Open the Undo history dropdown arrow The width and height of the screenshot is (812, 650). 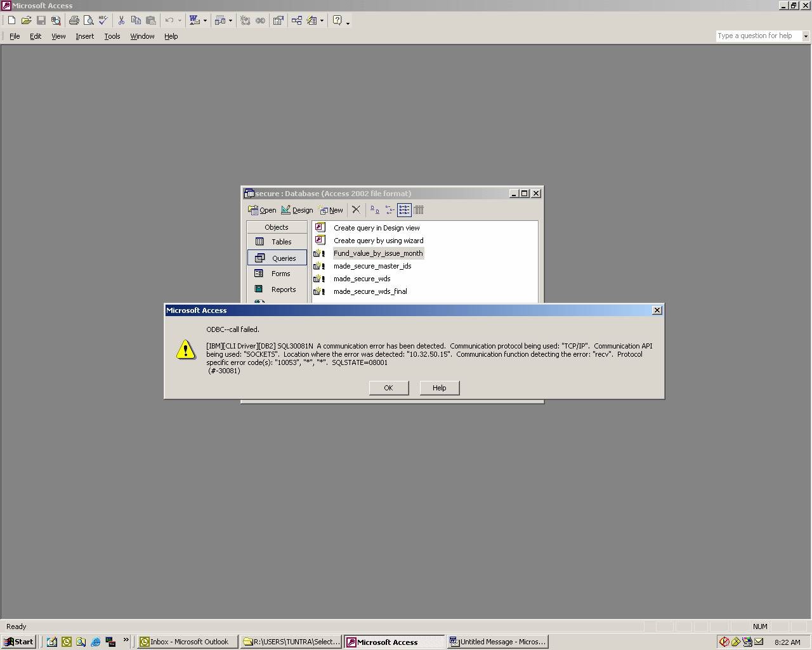180,20
